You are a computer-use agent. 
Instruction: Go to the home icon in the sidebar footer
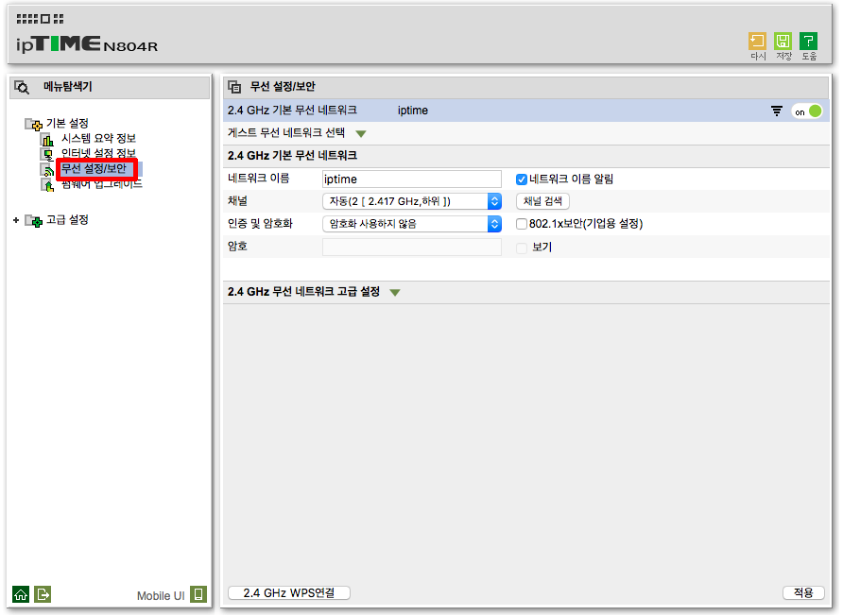21,594
